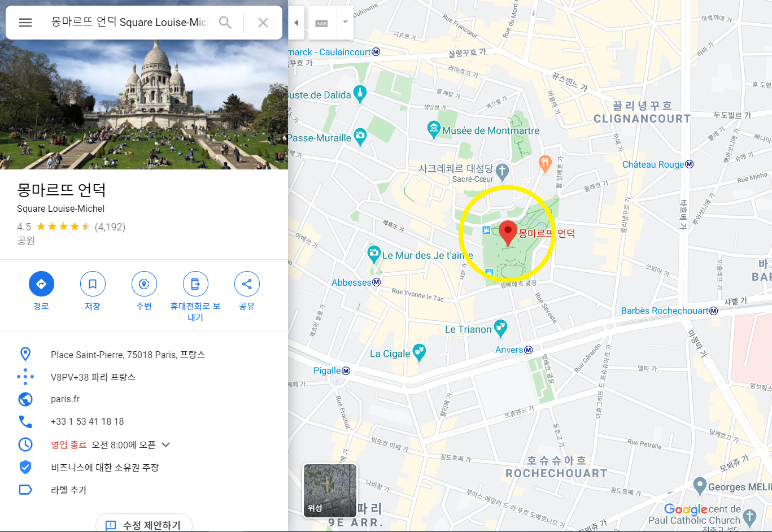Image resolution: width=772 pixels, height=532 pixels.
Task: Click the 수정 제안하기 button
Action: (144, 525)
